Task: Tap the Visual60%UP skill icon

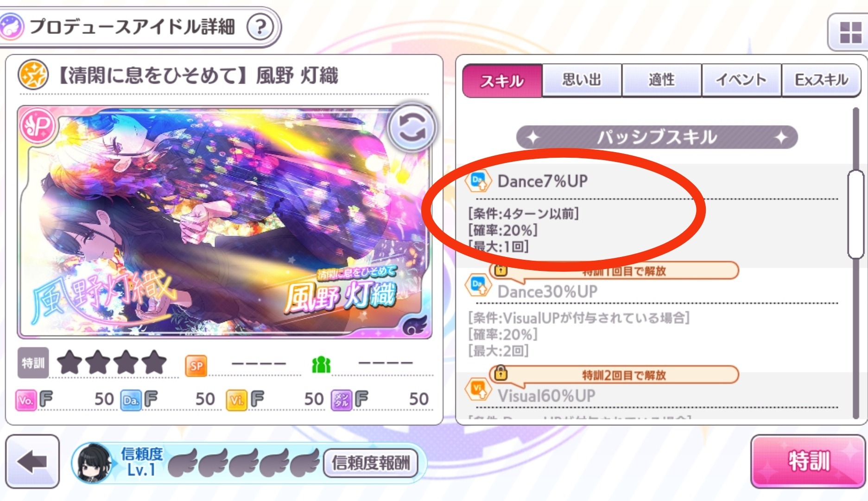Action: (479, 389)
